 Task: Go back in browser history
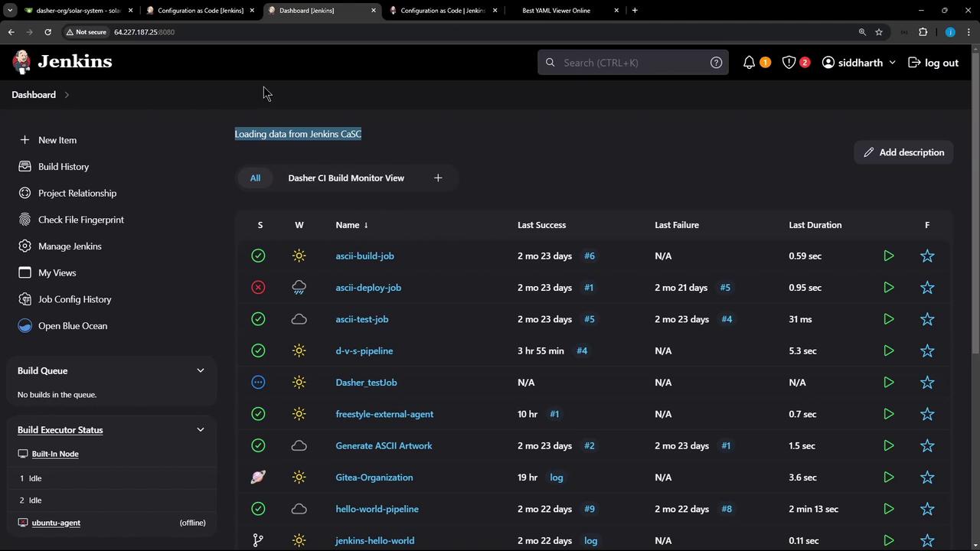click(x=11, y=32)
